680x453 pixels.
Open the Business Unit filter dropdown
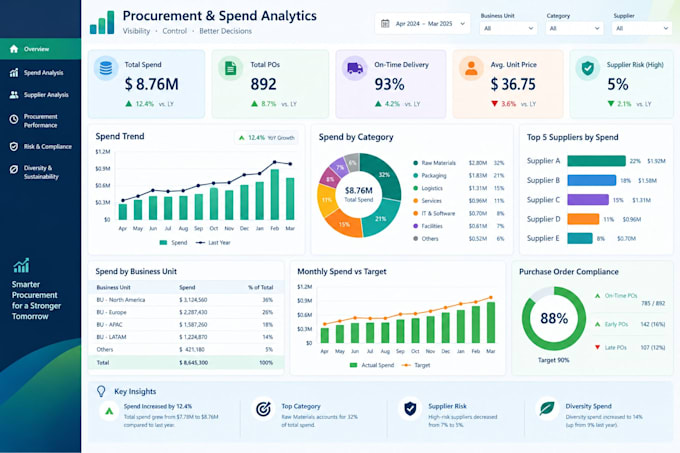coord(508,28)
